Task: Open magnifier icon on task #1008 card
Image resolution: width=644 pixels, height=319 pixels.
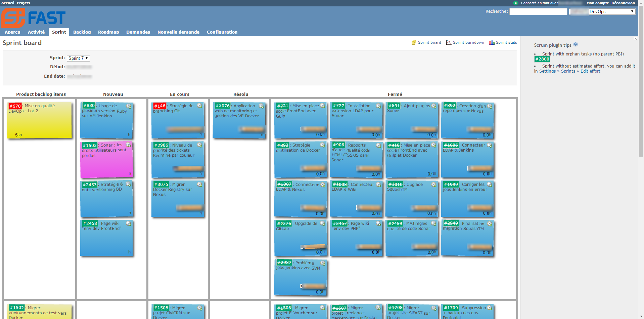Action: (x=378, y=185)
